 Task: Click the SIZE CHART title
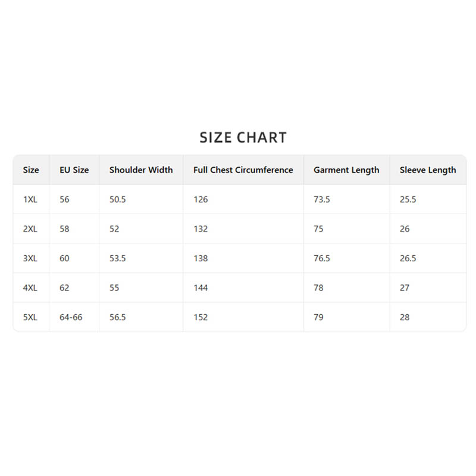[243, 138]
